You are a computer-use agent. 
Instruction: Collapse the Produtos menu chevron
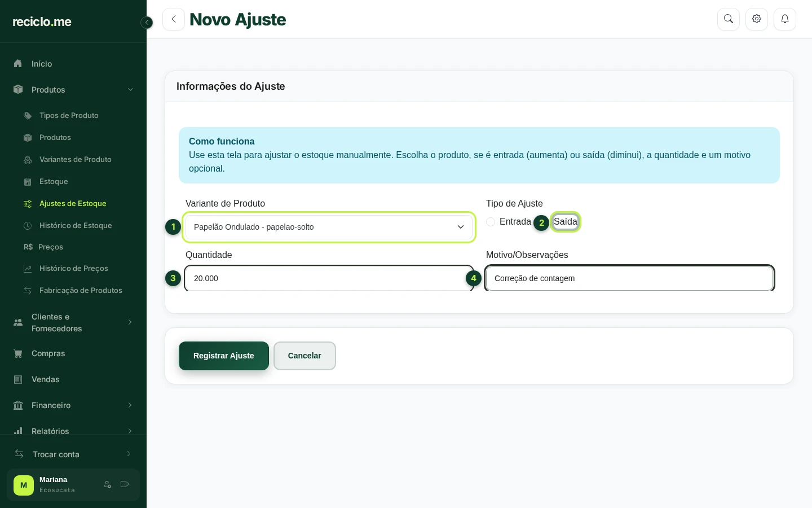(130, 90)
